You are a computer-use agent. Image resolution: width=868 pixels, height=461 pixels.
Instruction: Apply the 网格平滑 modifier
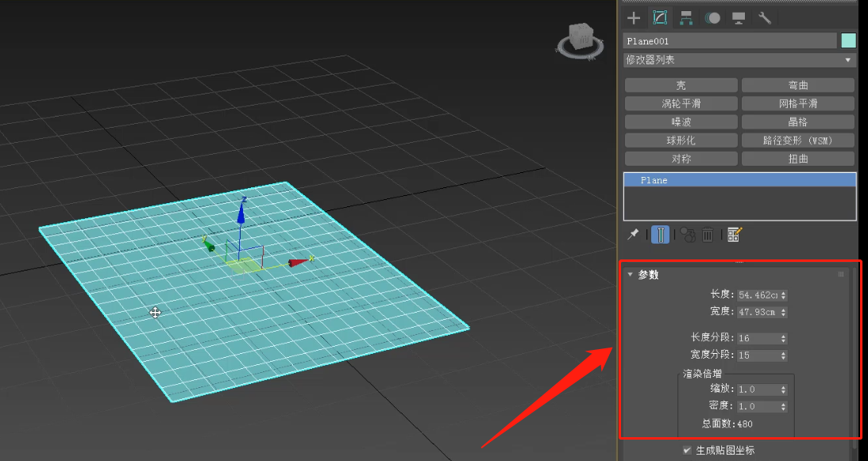pos(797,103)
